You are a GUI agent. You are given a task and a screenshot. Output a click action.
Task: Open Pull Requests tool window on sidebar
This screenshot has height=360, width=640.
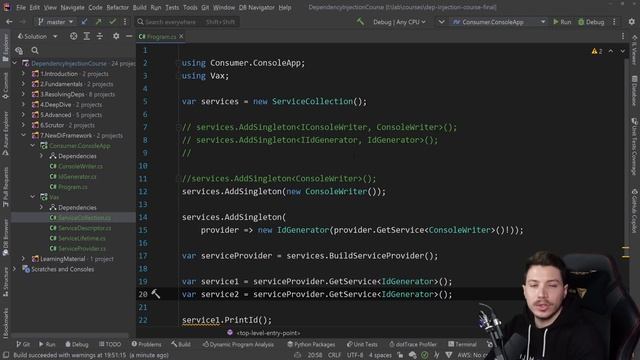point(5,187)
